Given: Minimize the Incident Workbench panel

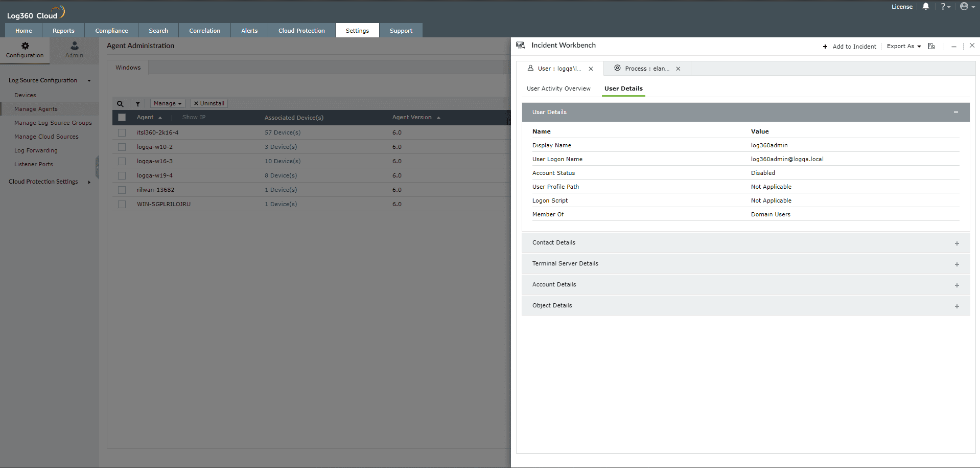Looking at the screenshot, I should pyautogui.click(x=953, y=47).
